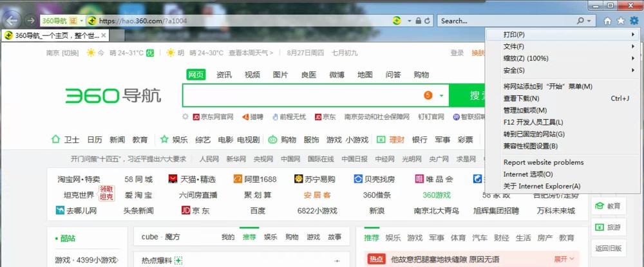The height and width of the screenshot is (267, 644).
Task: Click the 苏宁易购 site icon
Action: click(299, 179)
